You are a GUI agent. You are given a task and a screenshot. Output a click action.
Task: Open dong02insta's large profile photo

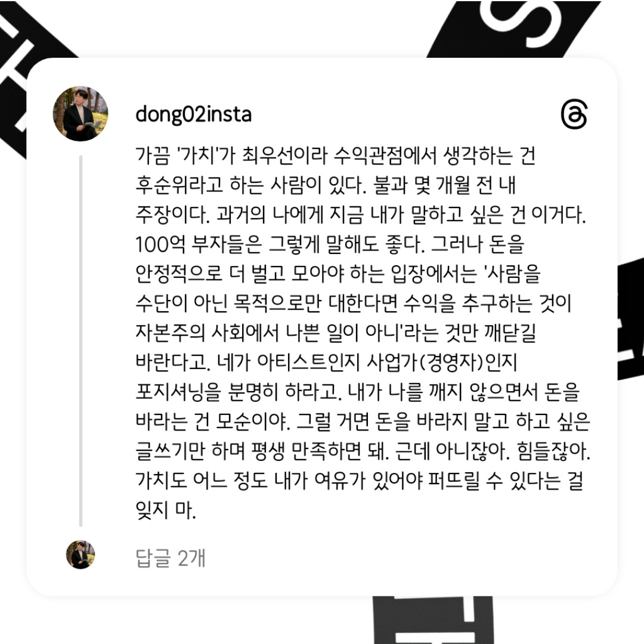click(x=80, y=114)
